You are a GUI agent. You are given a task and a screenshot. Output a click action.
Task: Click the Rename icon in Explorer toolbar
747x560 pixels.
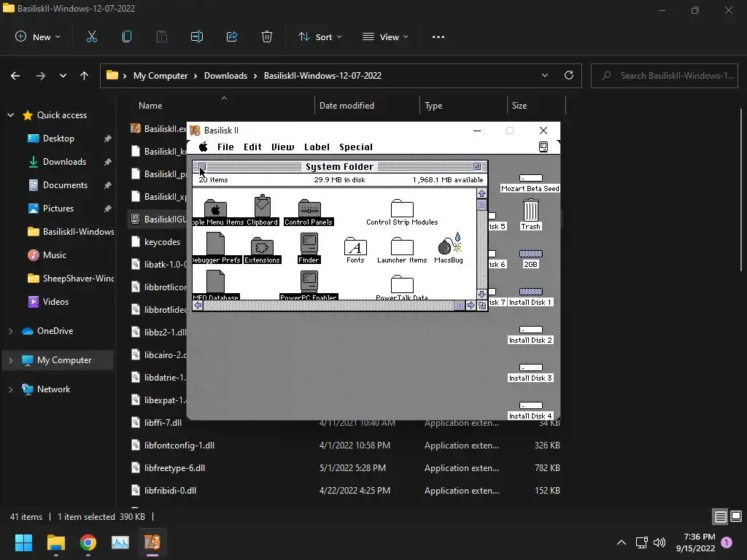point(197,36)
